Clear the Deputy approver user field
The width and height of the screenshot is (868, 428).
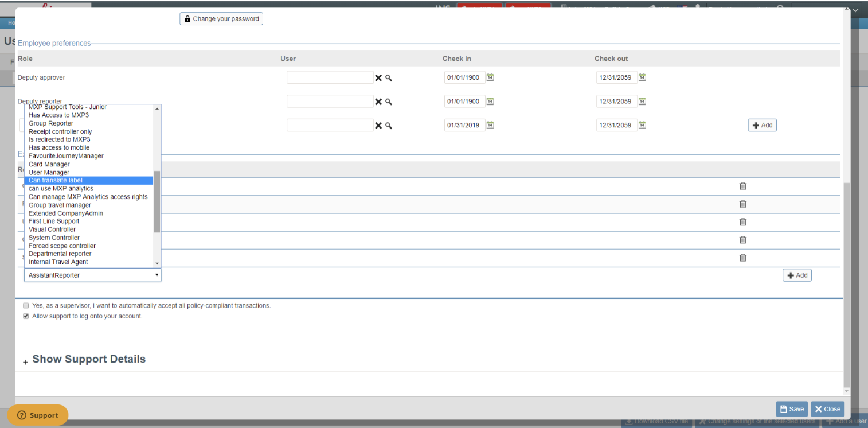tap(378, 78)
